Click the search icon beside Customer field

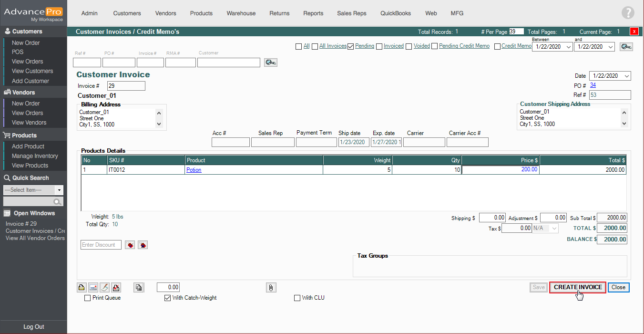270,63
